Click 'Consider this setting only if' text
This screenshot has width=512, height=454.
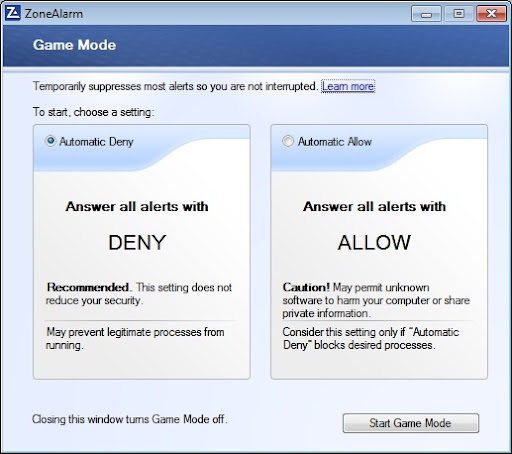[x=344, y=332]
